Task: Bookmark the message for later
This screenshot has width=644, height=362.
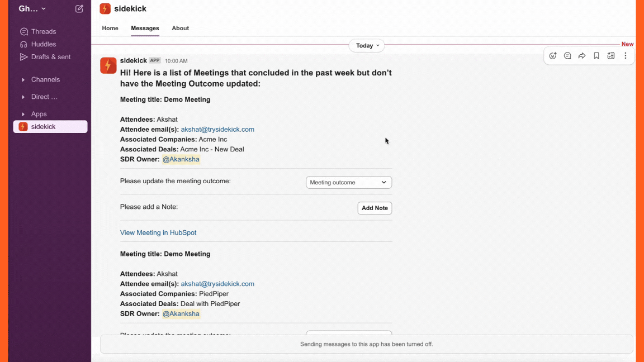Action: 596,56
